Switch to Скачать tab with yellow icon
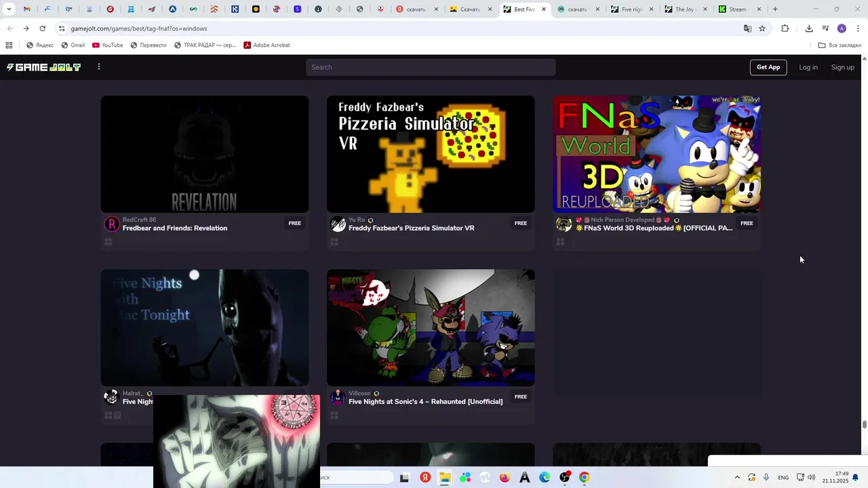868x488 pixels. 471,9
